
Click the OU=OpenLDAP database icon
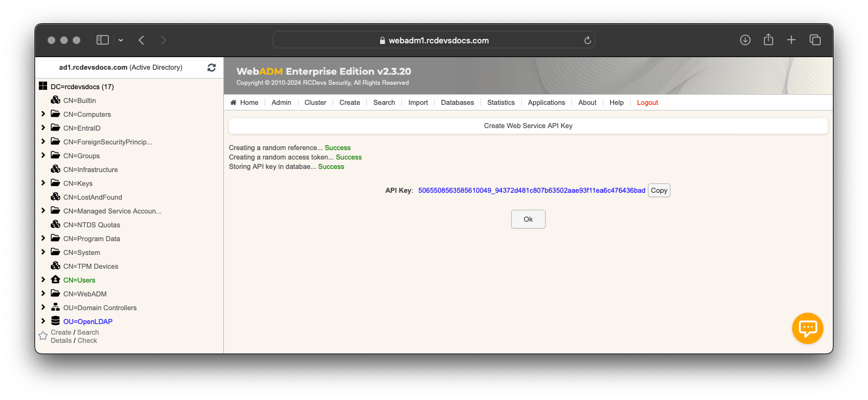(x=56, y=322)
